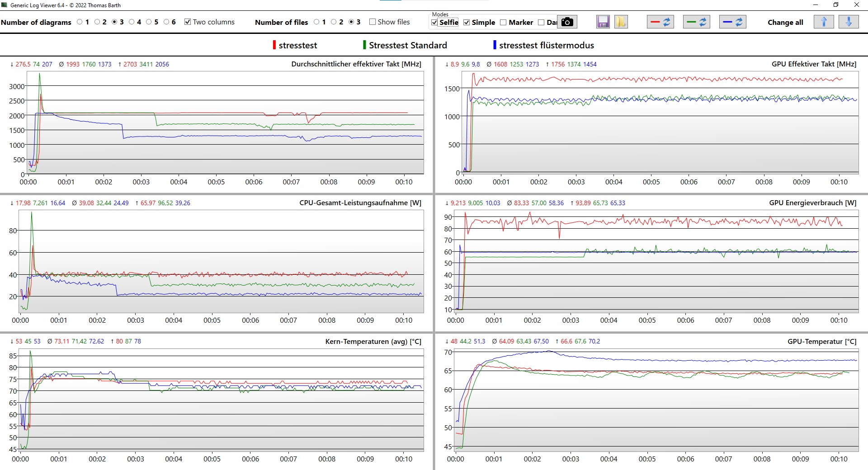Reload the green log file
Viewport: 868px width, 470px height.
point(696,22)
